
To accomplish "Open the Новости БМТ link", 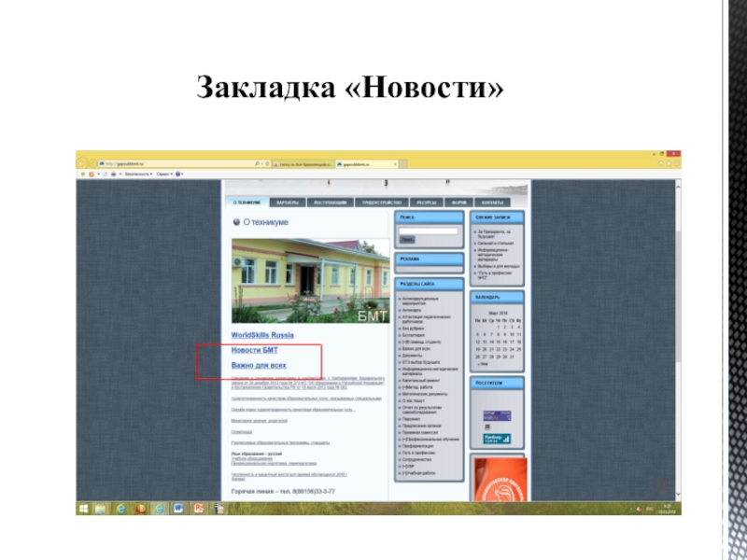I will click(x=254, y=350).
